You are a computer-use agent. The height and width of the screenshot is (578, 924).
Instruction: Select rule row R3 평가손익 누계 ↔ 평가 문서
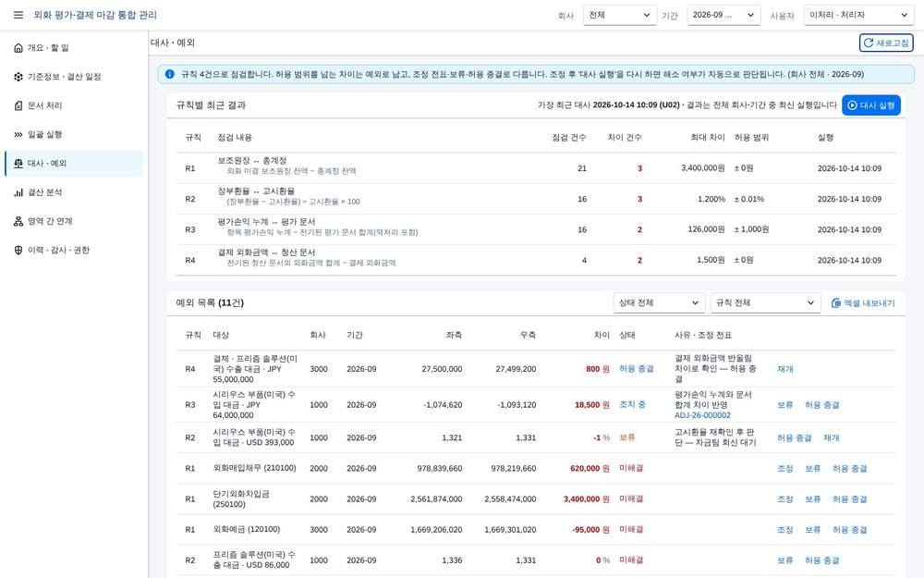click(x=536, y=229)
